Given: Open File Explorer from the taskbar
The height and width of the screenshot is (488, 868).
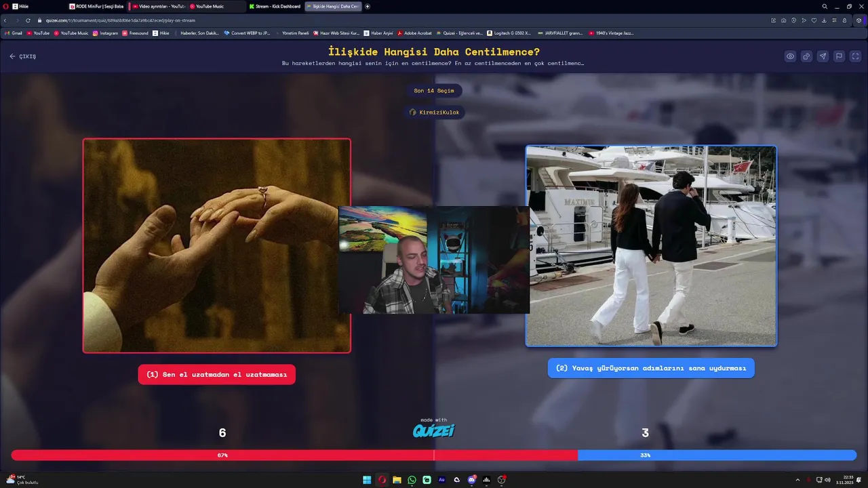Looking at the screenshot, I should (397, 480).
